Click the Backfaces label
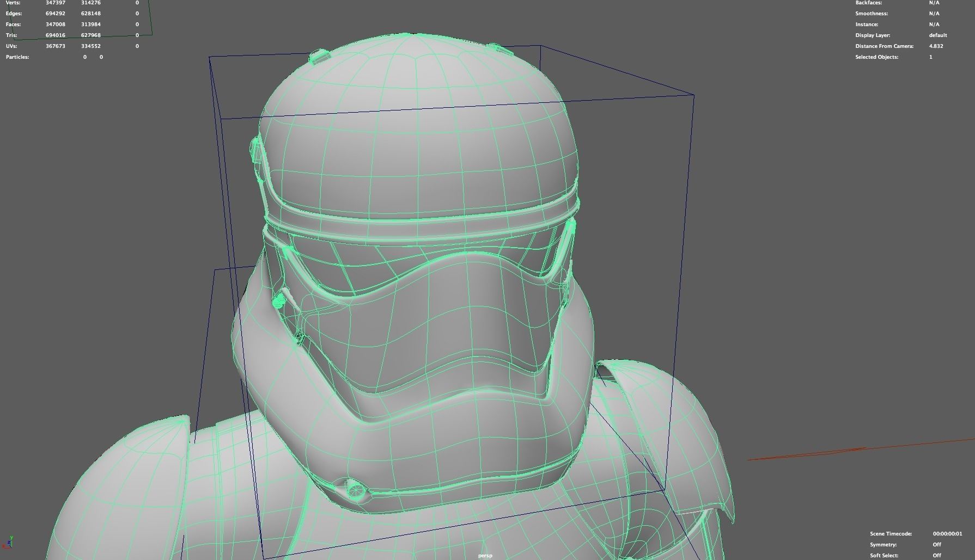The width and height of the screenshot is (975, 560). [869, 3]
